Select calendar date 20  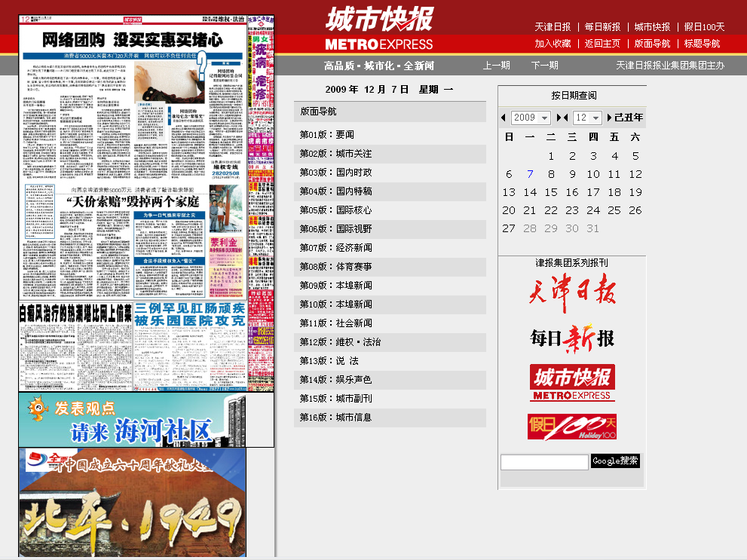(x=508, y=210)
